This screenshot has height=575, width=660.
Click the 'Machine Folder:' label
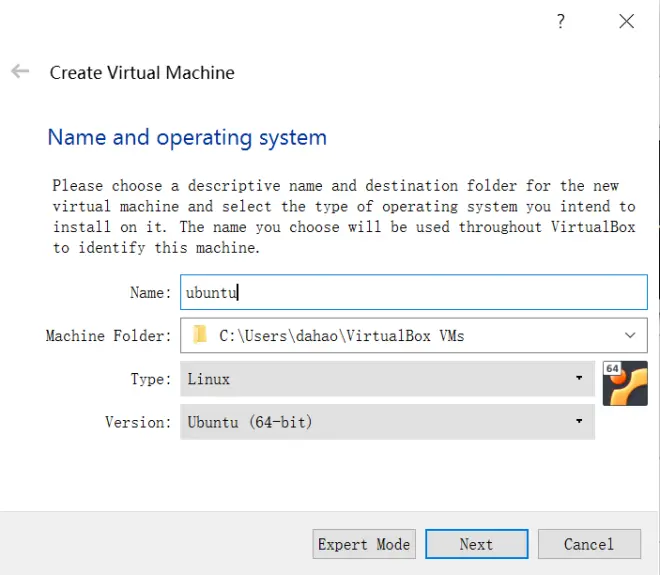(109, 335)
